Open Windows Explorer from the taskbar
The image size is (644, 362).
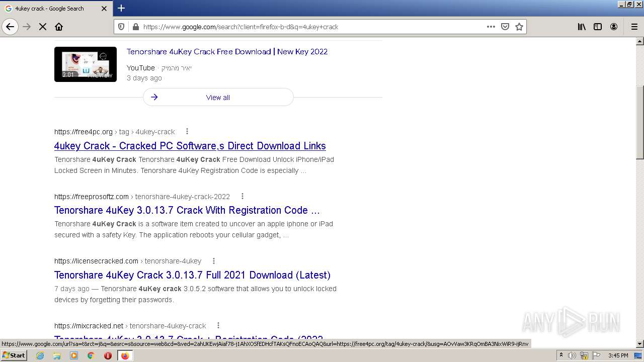click(57, 355)
